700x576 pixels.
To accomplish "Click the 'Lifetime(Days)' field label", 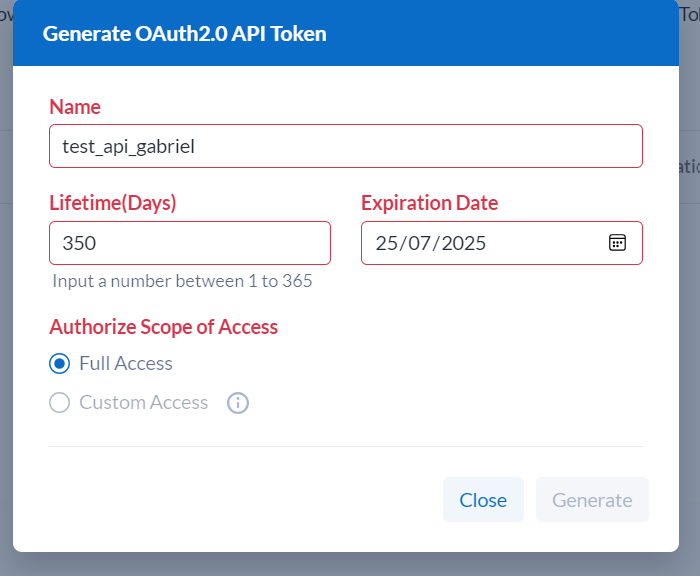I will click(112, 203).
